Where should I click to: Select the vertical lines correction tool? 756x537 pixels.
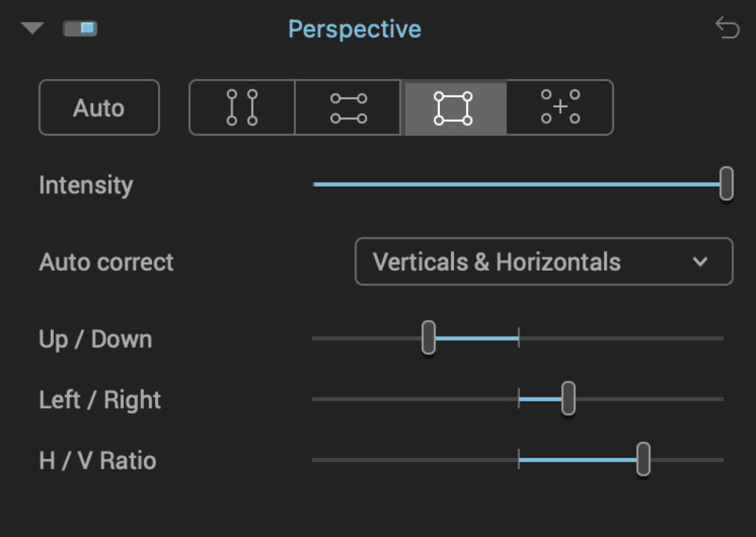pos(241,108)
